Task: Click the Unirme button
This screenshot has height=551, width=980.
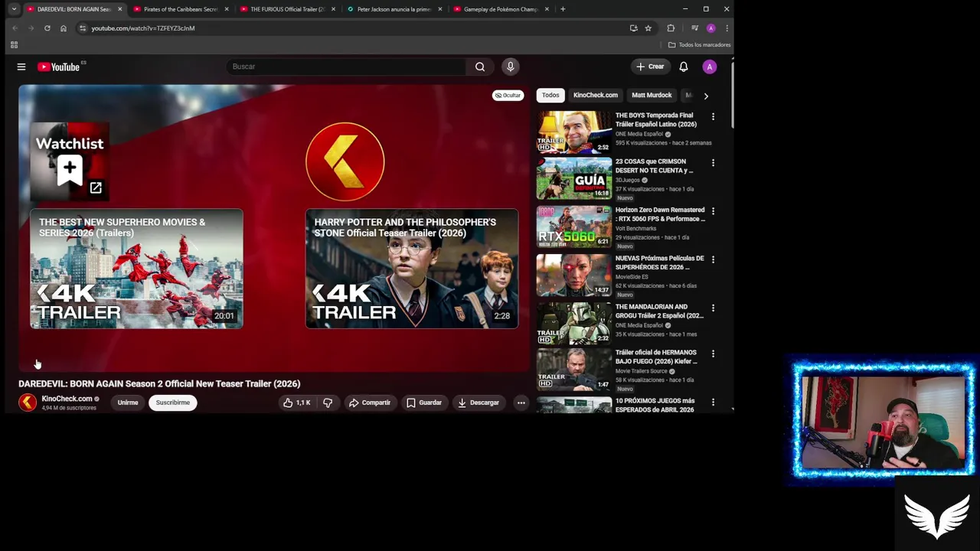Action: 128,403
